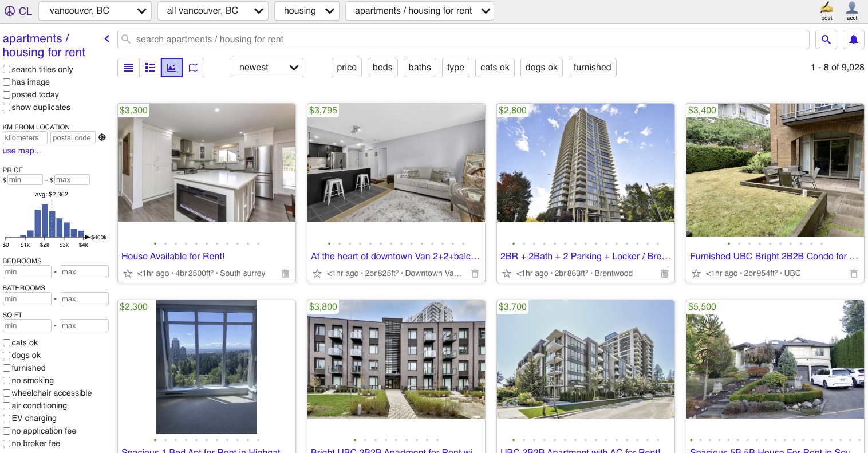Check posted today option

7,94
